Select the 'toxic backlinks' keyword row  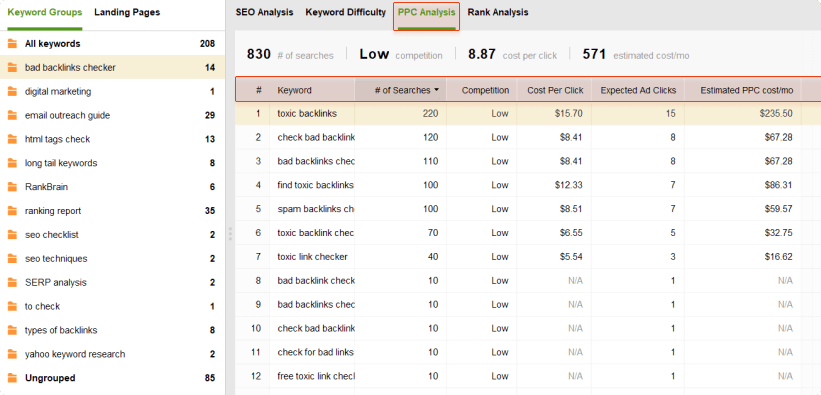pyautogui.click(x=528, y=113)
